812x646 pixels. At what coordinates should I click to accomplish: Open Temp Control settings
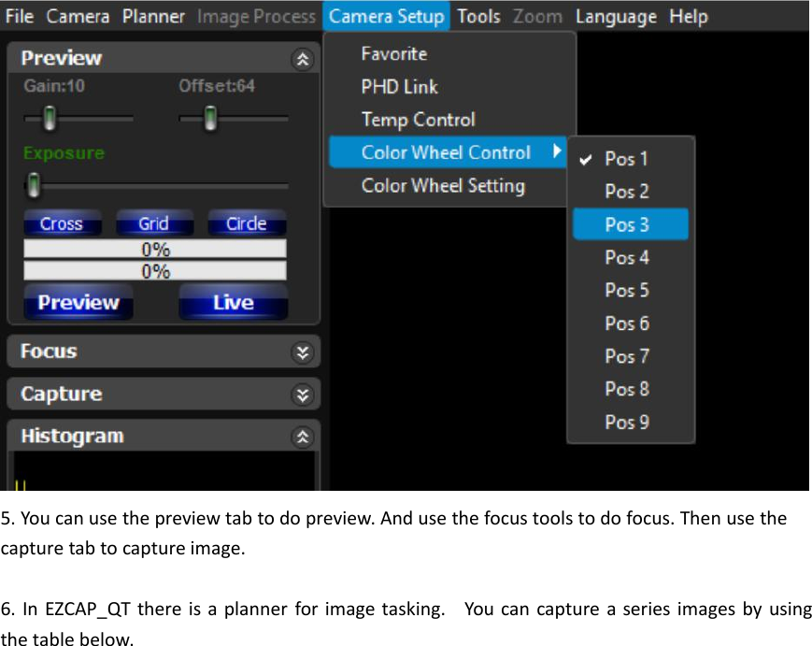pyautogui.click(x=418, y=120)
